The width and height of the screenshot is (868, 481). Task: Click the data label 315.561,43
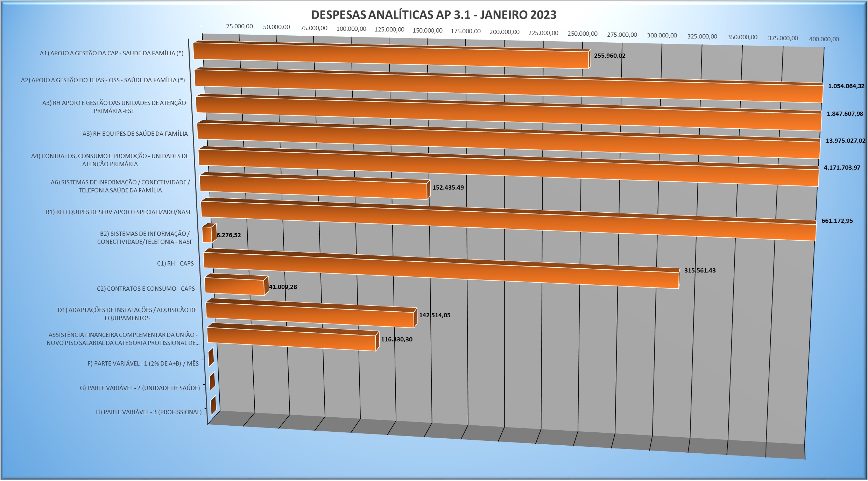click(700, 270)
